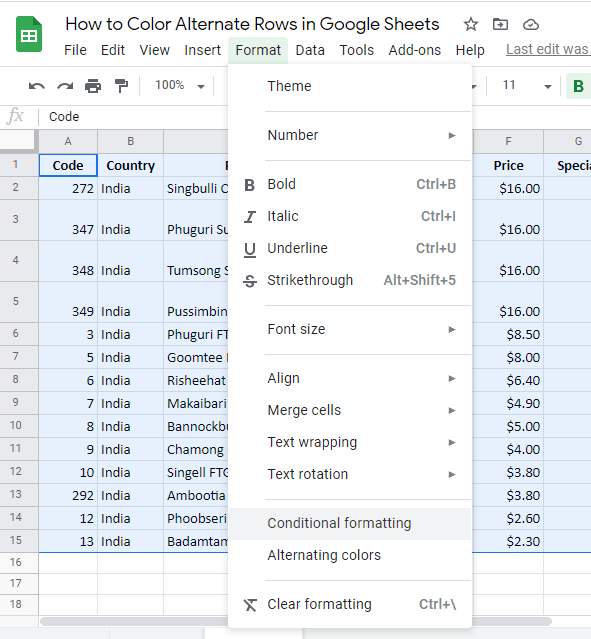This screenshot has width=591, height=639.
Task: Click cell with code 272
Action: click(68, 188)
